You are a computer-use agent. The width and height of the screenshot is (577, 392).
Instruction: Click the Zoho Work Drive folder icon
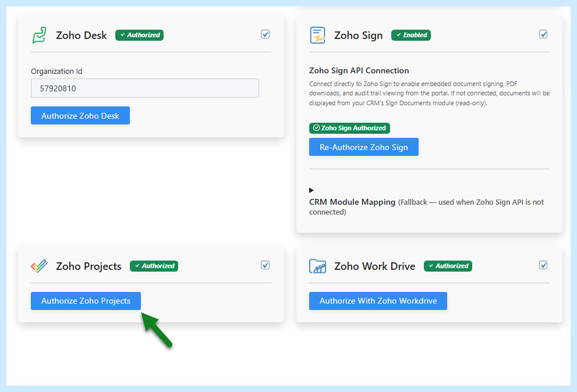tap(317, 266)
